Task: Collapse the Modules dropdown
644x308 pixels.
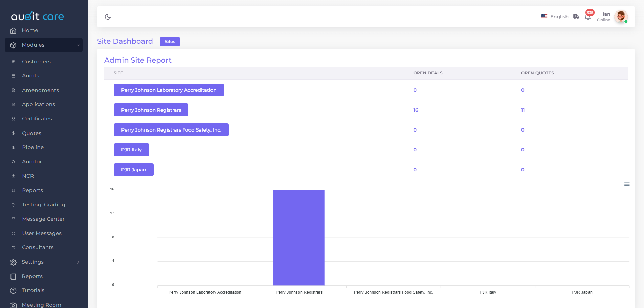Action: coord(78,45)
